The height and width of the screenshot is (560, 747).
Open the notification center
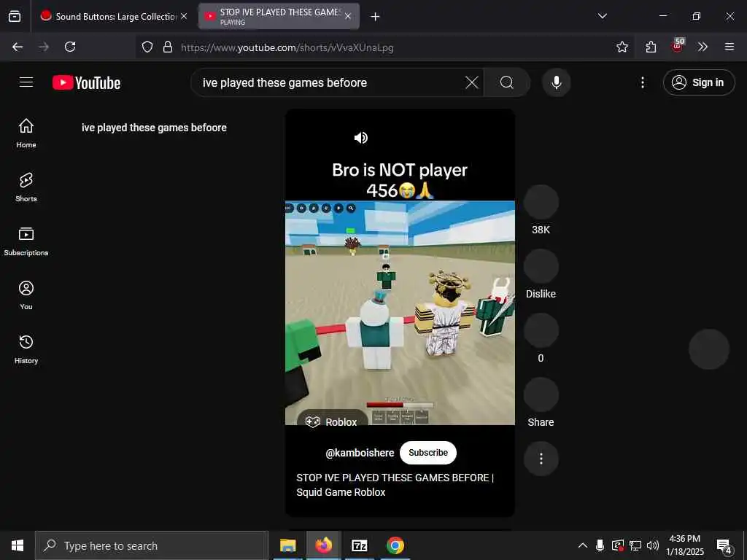724,546
